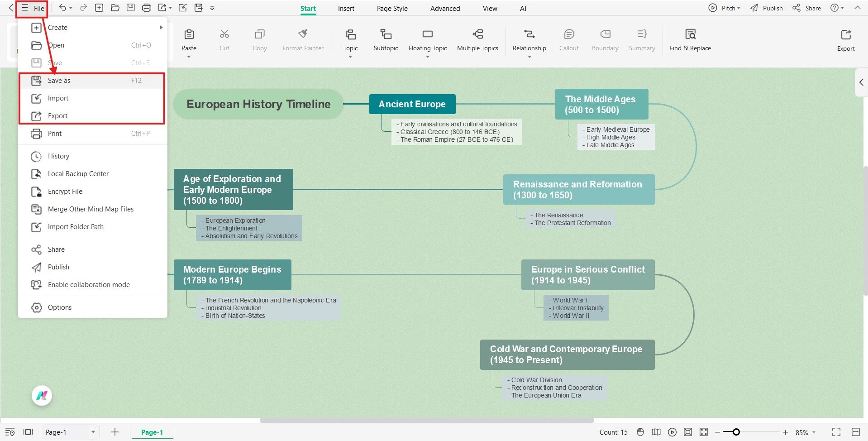
Task: Click the Relationship tool icon
Action: click(x=529, y=34)
